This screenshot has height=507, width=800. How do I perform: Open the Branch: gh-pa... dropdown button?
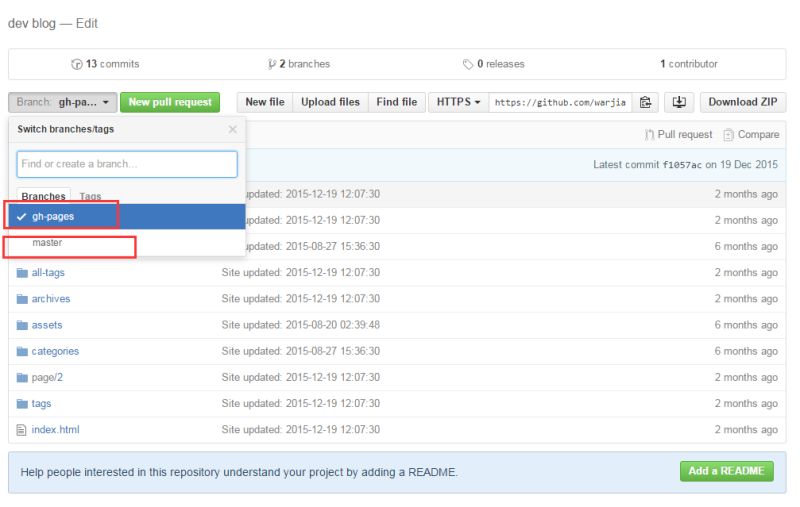point(63,102)
